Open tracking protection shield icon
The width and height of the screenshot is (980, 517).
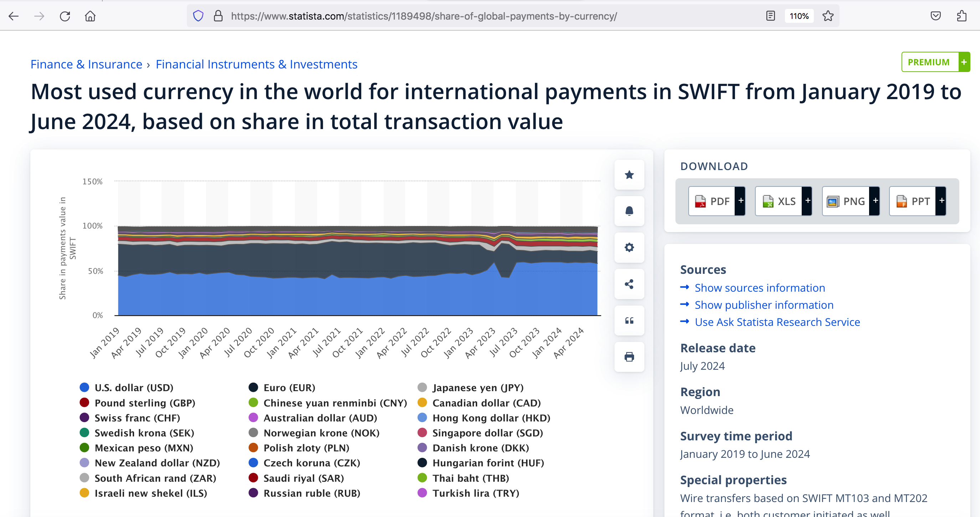tap(198, 16)
